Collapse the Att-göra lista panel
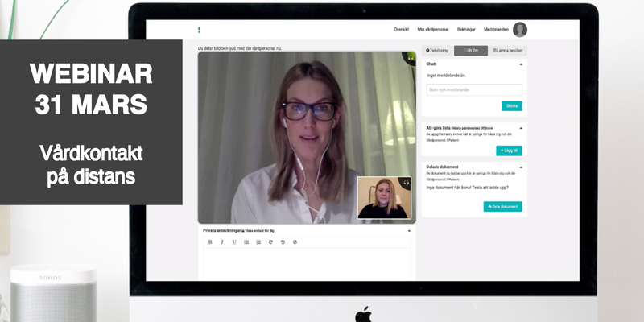The height and width of the screenshot is (322, 644). (521, 128)
